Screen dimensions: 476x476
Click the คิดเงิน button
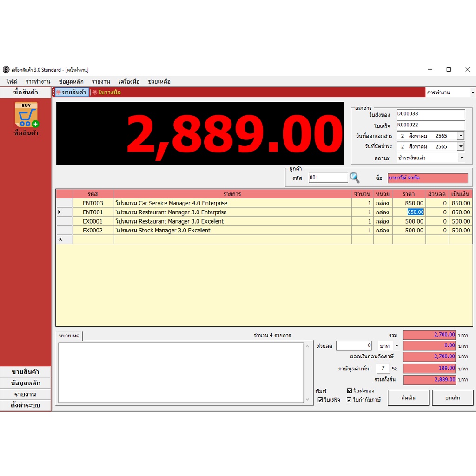[x=408, y=398]
